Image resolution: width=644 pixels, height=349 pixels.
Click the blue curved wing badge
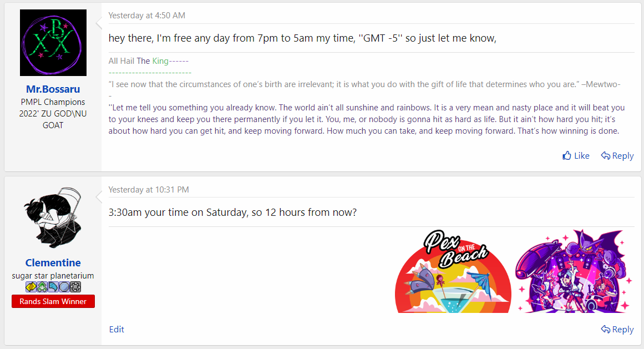(x=53, y=287)
